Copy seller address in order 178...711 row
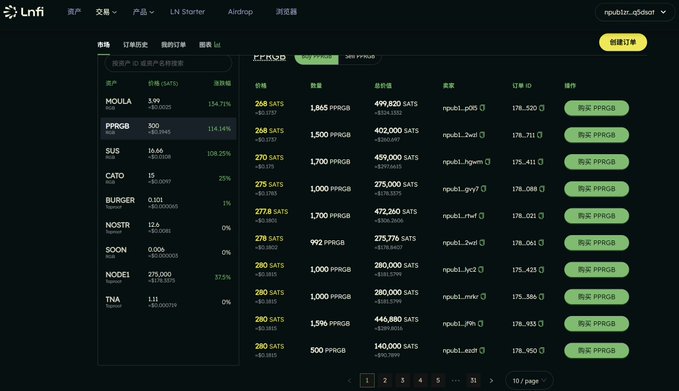 tap(482, 135)
